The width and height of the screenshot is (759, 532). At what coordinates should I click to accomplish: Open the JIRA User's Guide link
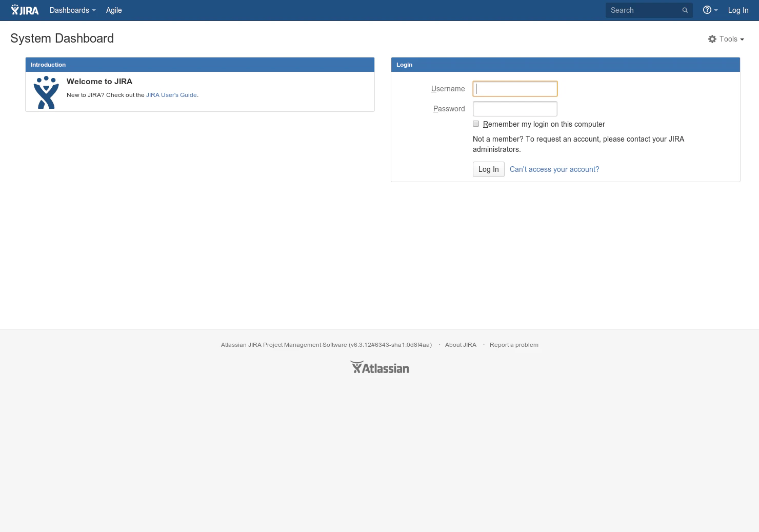(x=171, y=95)
